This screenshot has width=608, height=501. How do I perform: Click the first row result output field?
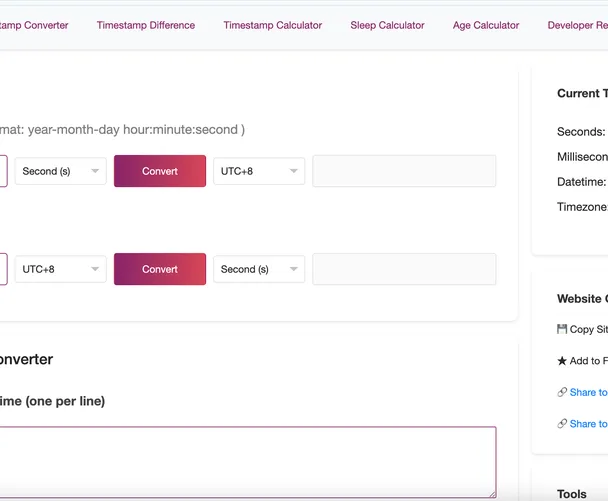tap(404, 171)
